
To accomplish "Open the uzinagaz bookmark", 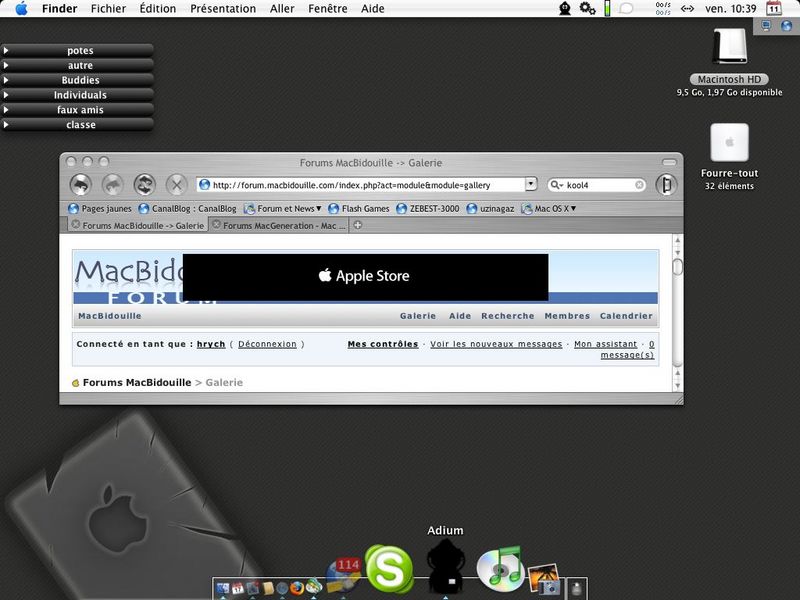I will click(490, 209).
